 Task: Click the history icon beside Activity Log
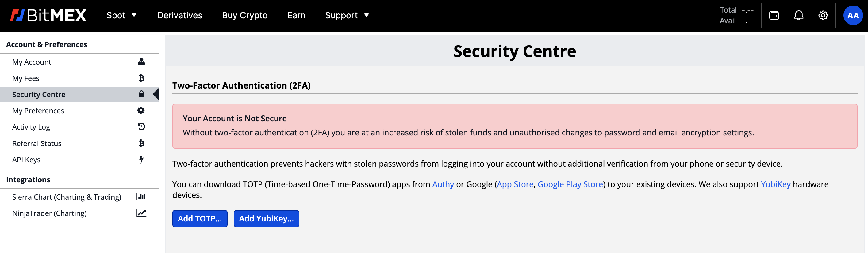tap(141, 127)
